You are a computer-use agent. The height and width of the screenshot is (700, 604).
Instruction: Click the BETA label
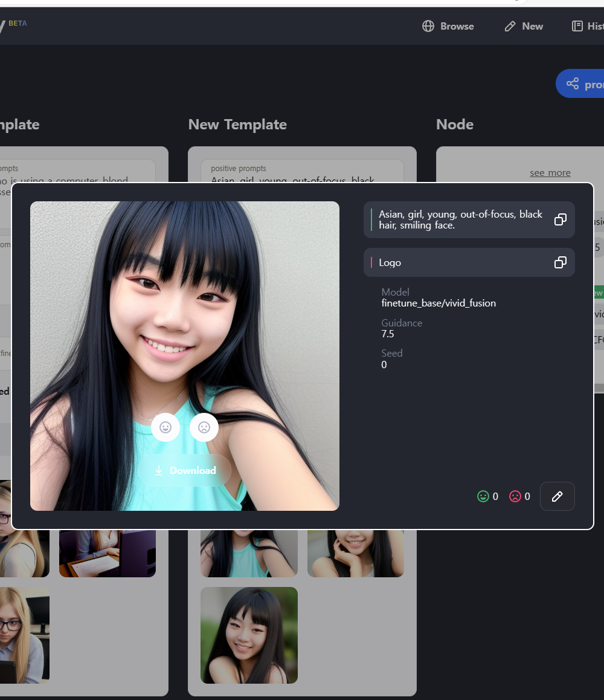[18, 23]
